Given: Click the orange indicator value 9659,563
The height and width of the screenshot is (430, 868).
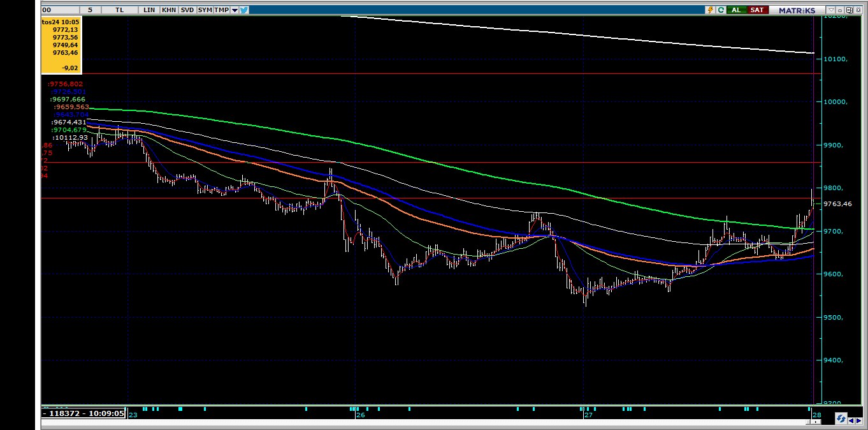Looking at the screenshot, I should 71,107.
